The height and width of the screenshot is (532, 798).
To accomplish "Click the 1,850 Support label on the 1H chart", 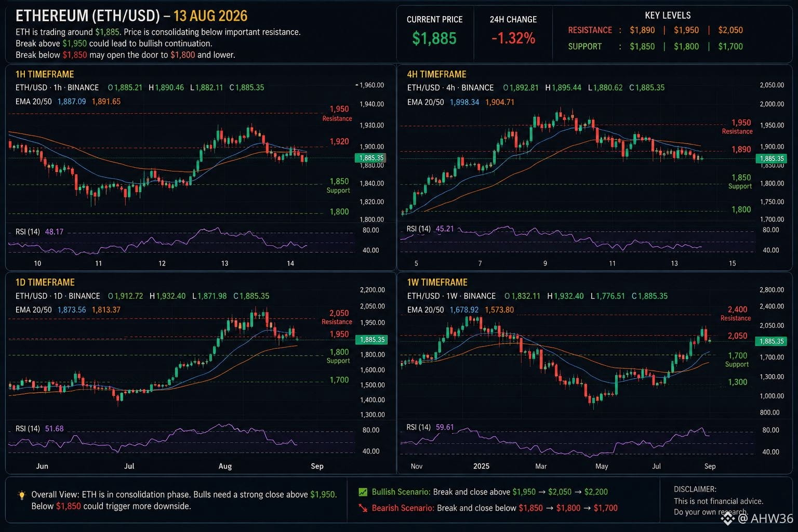I will click(339, 185).
